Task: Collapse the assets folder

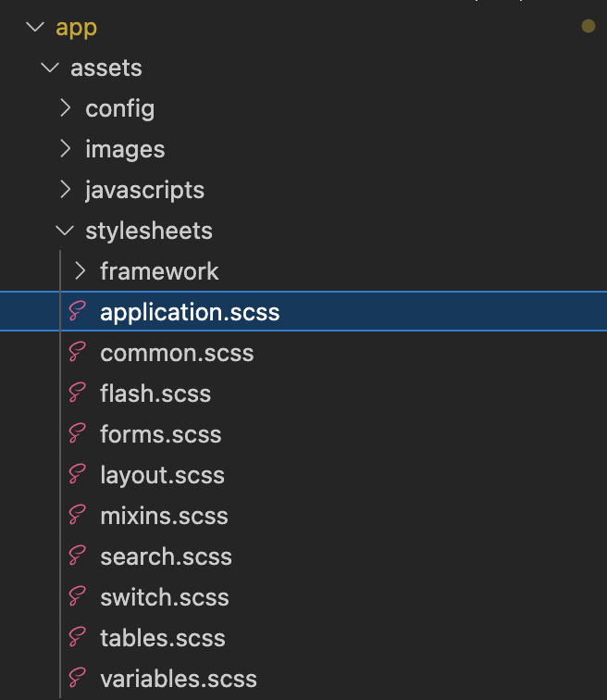Action: click(x=50, y=68)
